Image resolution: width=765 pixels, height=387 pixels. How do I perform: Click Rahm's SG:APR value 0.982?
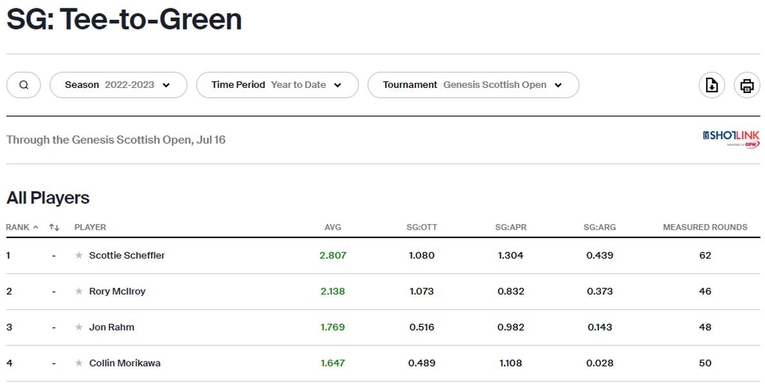point(511,327)
